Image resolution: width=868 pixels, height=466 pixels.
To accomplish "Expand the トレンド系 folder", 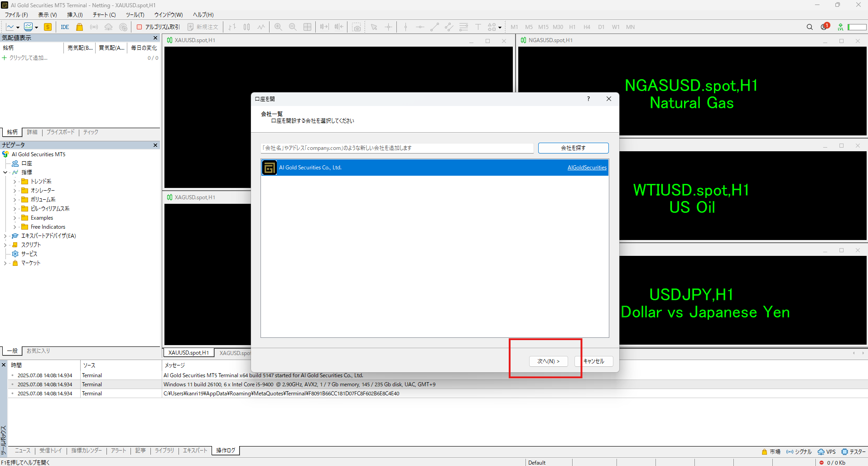I will tap(14, 182).
